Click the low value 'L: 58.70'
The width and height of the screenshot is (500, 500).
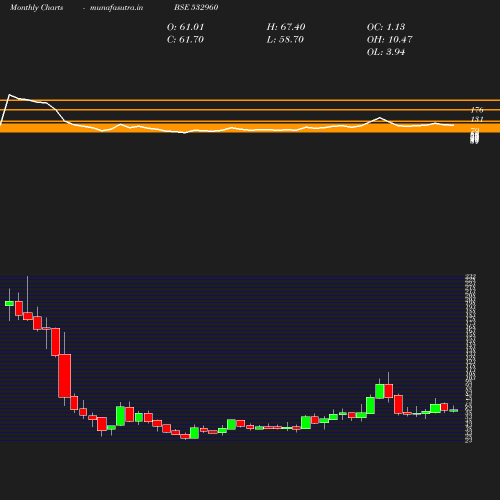pos(285,39)
